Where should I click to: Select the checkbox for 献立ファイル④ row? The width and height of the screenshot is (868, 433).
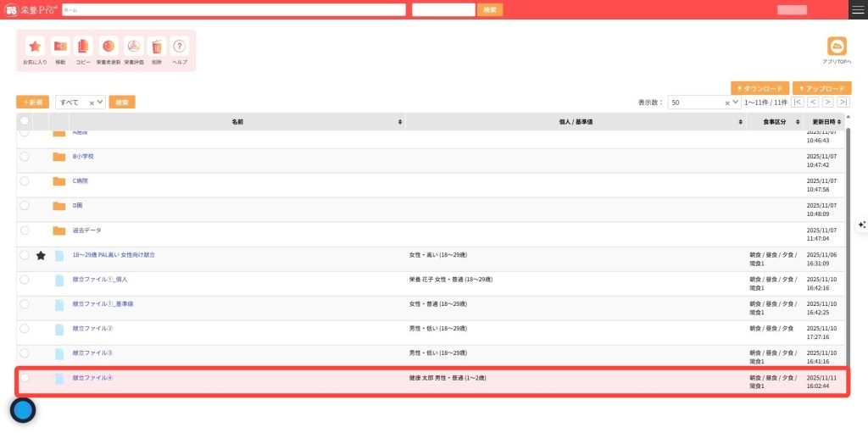point(25,378)
